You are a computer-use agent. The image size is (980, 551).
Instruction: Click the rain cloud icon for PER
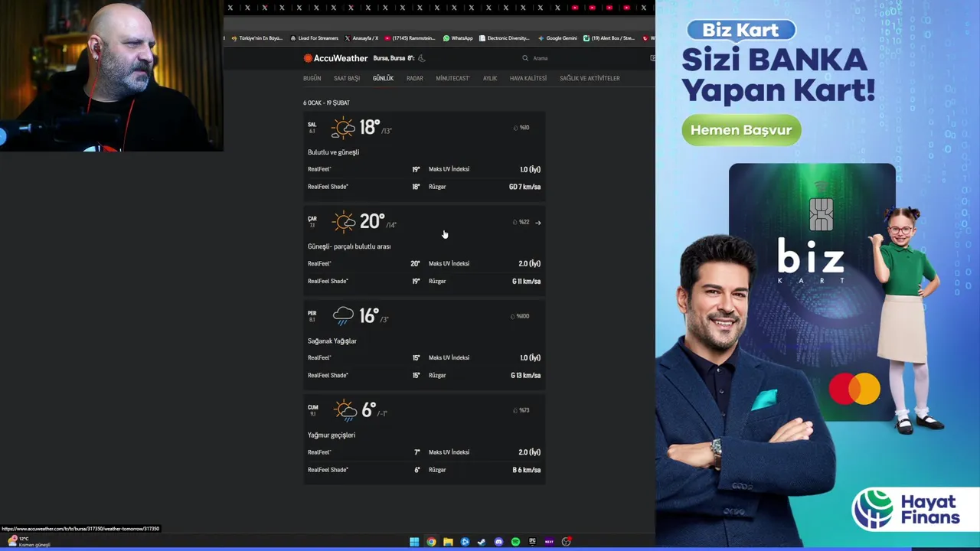tap(343, 316)
